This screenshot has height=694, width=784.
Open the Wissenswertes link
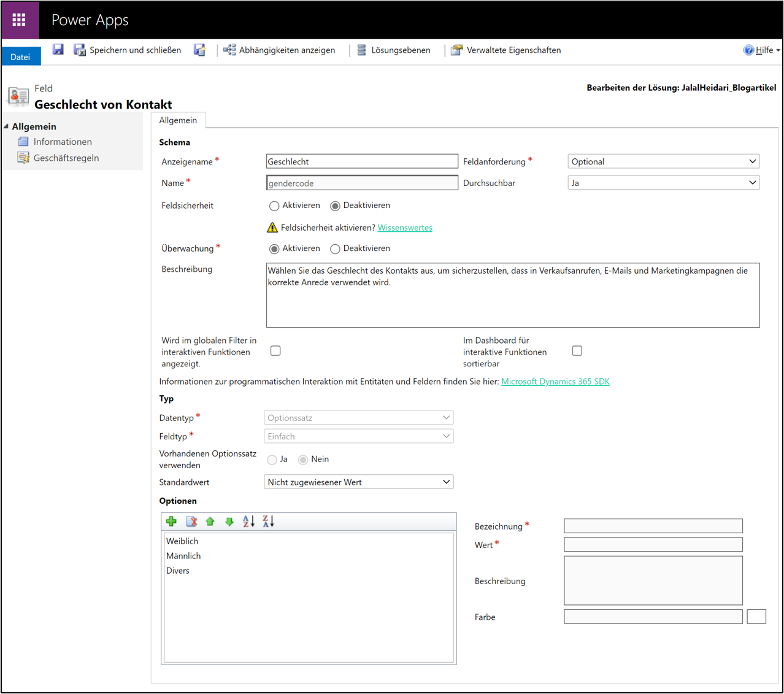[405, 228]
